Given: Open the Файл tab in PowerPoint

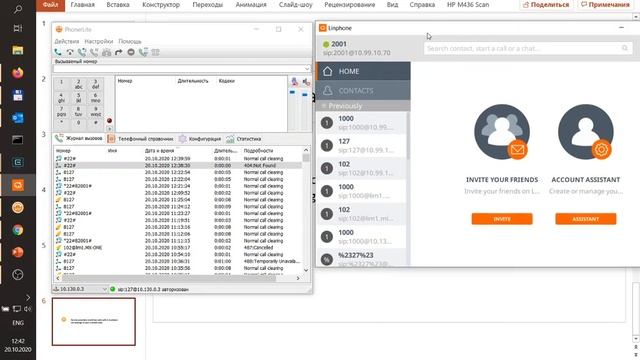Looking at the screenshot, I should (51, 5).
